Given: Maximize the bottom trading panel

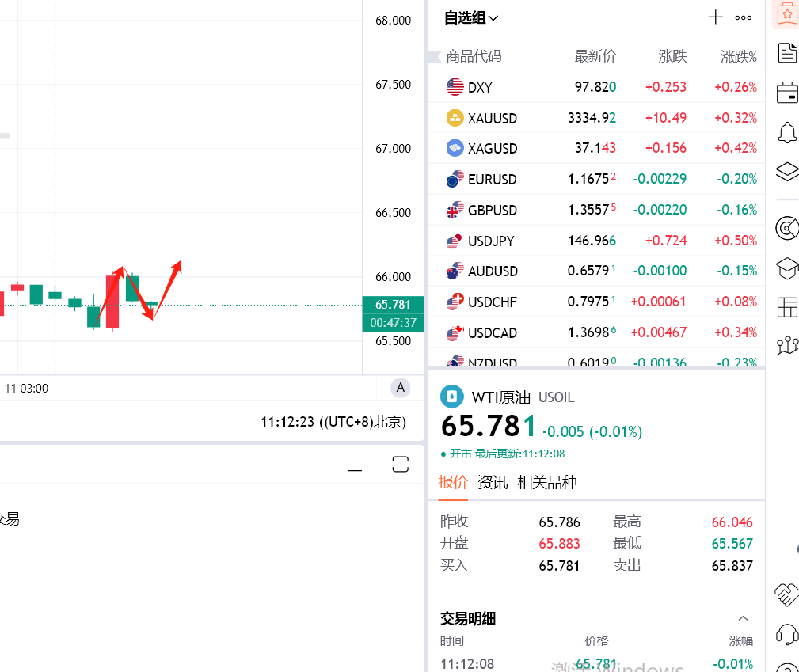Looking at the screenshot, I should pyautogui.click(x=401, y=464).
